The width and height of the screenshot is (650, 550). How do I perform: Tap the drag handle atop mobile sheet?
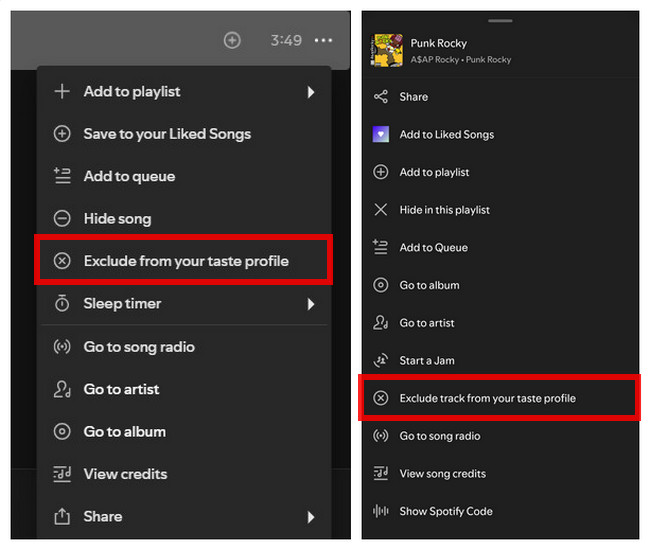(500, 20)
